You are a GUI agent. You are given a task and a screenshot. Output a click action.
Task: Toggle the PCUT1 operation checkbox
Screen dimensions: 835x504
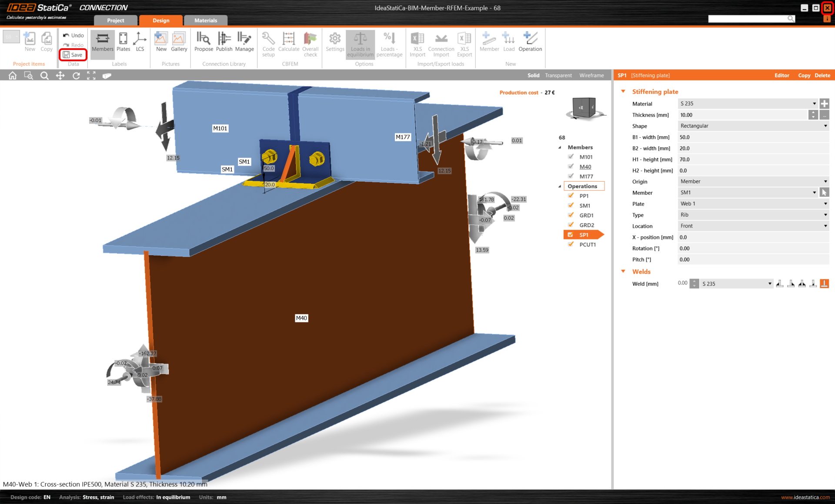pos(571,244)
